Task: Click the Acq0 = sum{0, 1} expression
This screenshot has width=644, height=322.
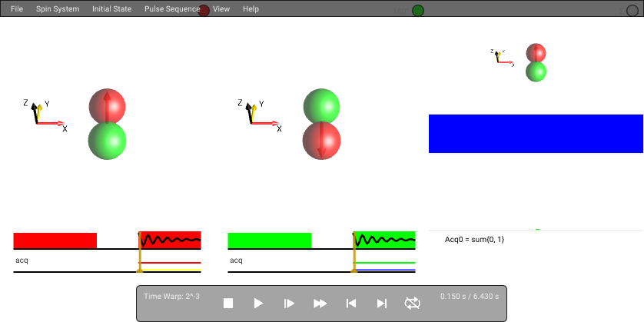Action: tap(474, 239)
